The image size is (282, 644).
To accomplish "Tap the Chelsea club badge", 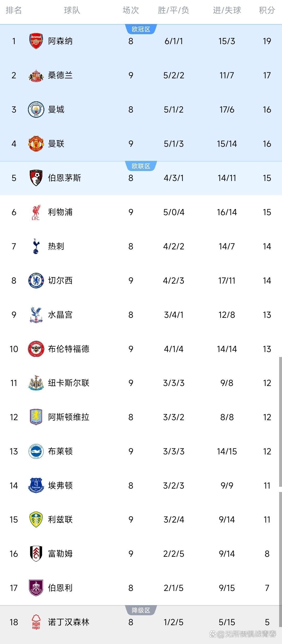I will [36, 280].
